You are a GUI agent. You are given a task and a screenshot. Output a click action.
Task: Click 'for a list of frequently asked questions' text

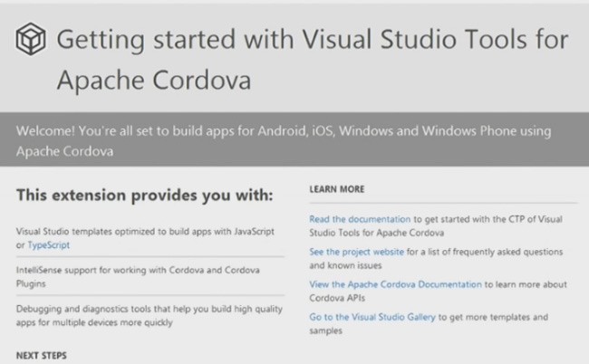485,252
